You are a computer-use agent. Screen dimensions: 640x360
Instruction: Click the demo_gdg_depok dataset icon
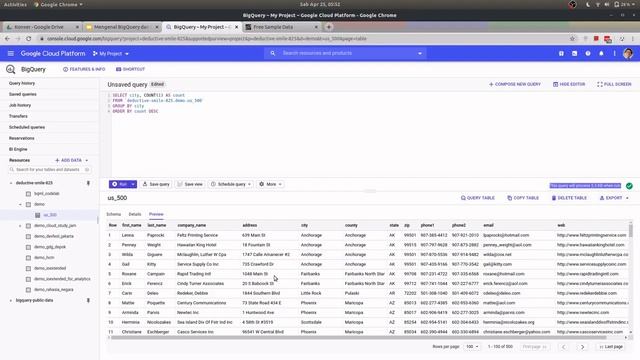click(28, 247)
